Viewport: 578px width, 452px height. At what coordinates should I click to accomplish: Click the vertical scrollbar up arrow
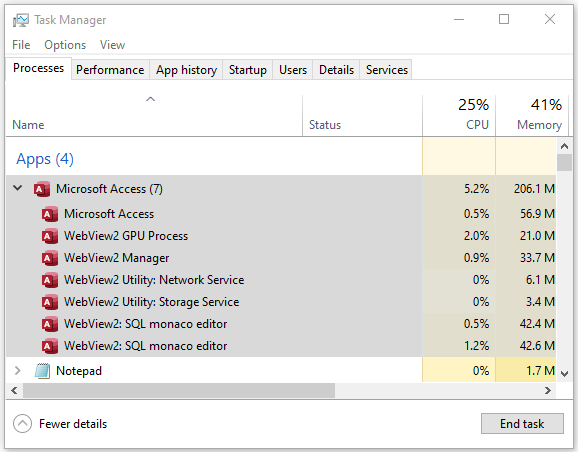(564, 146)
